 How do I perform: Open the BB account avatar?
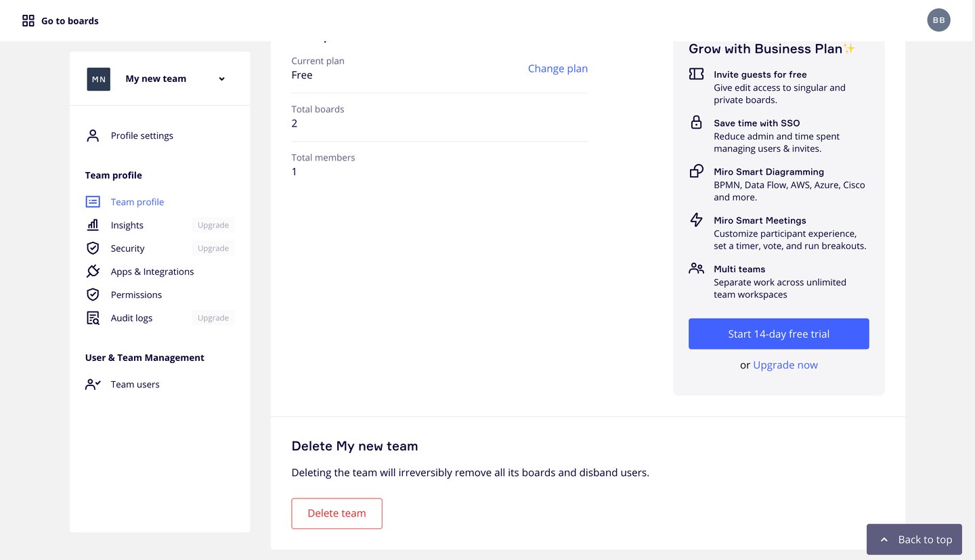(938, 20)
